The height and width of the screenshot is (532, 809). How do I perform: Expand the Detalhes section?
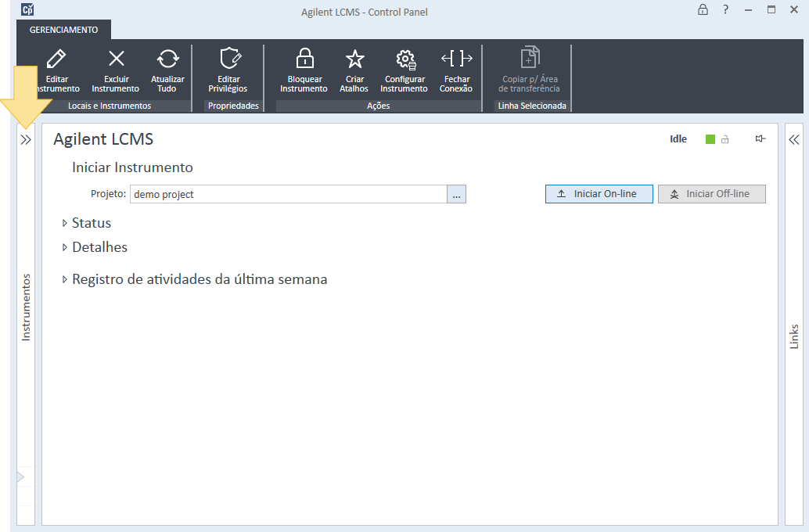(x=64, y=247)
